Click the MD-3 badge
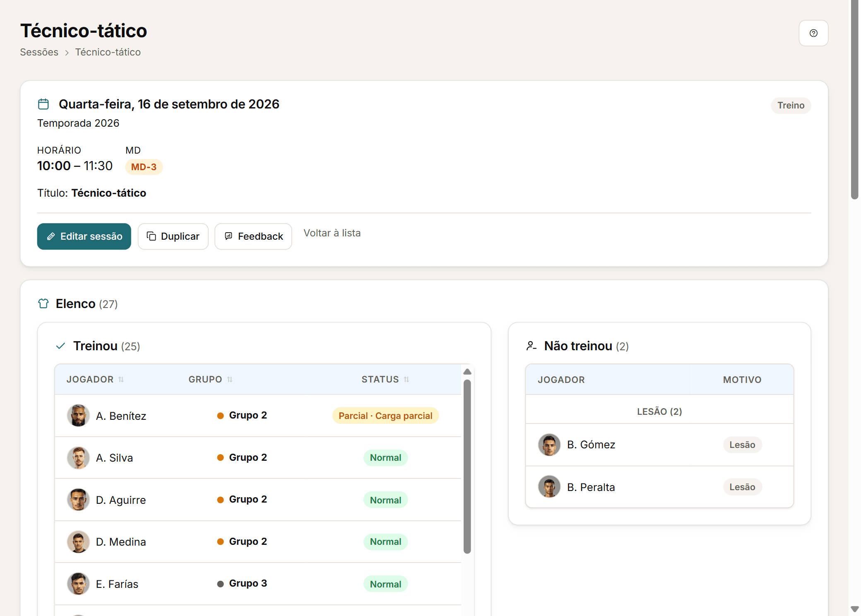Image resolution: width=861 pixels, height=616 pixels. click(144, 167)
